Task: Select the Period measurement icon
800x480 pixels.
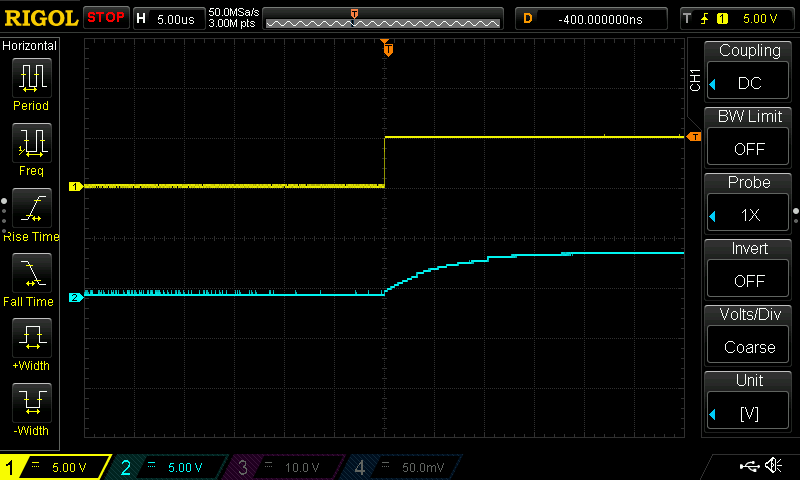Action: click(30, 82)
